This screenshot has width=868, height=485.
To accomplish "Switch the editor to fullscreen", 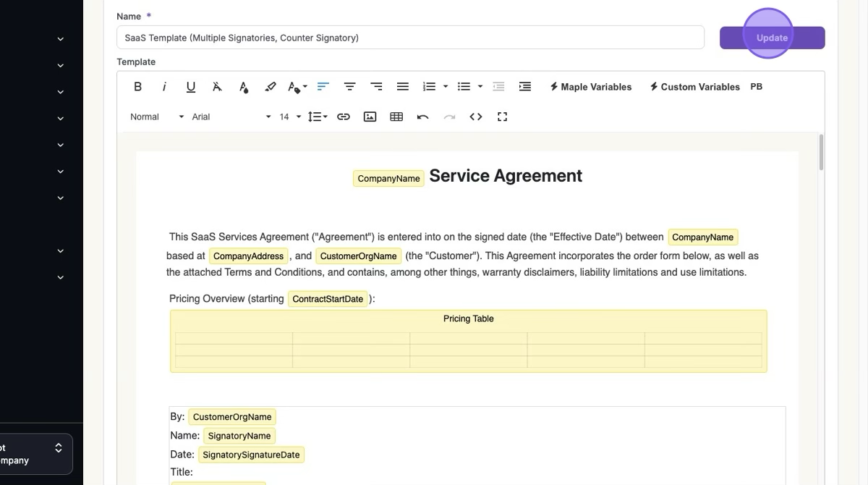I will (502, 117).
